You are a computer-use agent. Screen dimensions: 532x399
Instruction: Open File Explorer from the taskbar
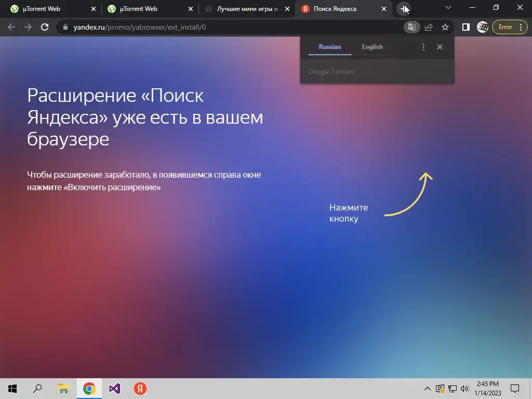(x=63, y=389)
